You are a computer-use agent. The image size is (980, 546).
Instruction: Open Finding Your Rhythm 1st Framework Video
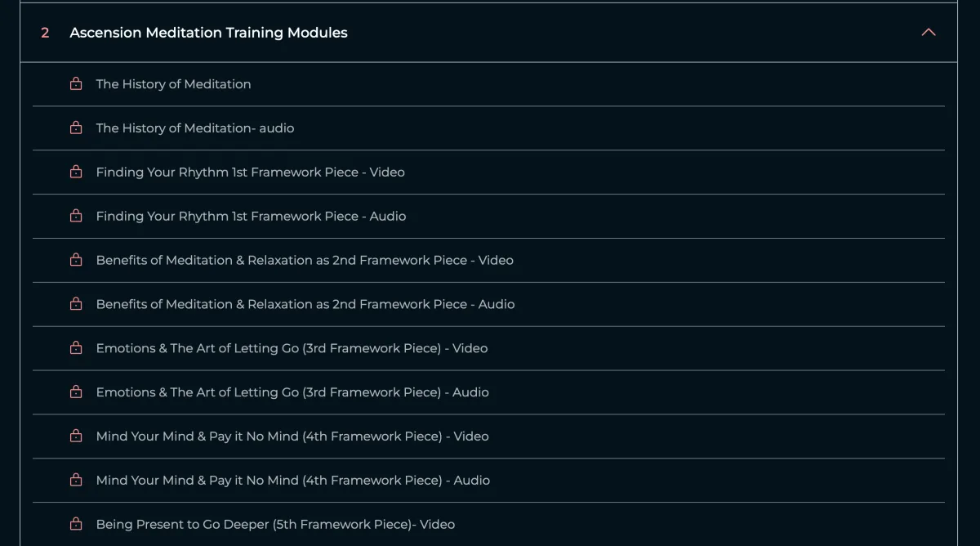pyautogui.click(x=250, y=172)
